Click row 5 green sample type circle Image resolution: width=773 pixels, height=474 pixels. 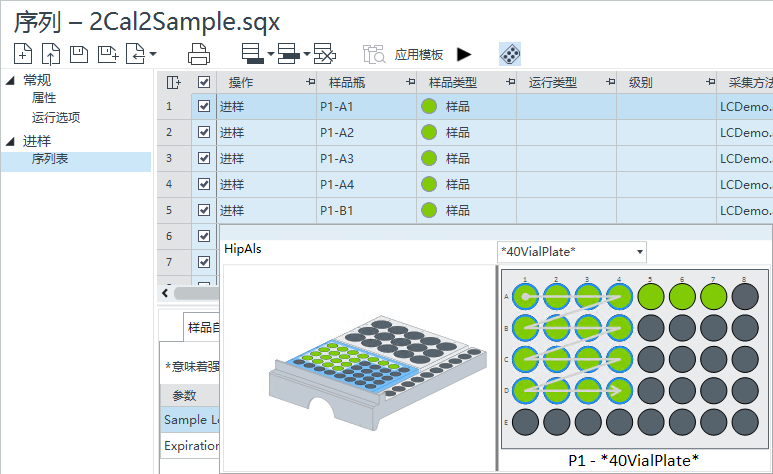(x=429, y=210)
